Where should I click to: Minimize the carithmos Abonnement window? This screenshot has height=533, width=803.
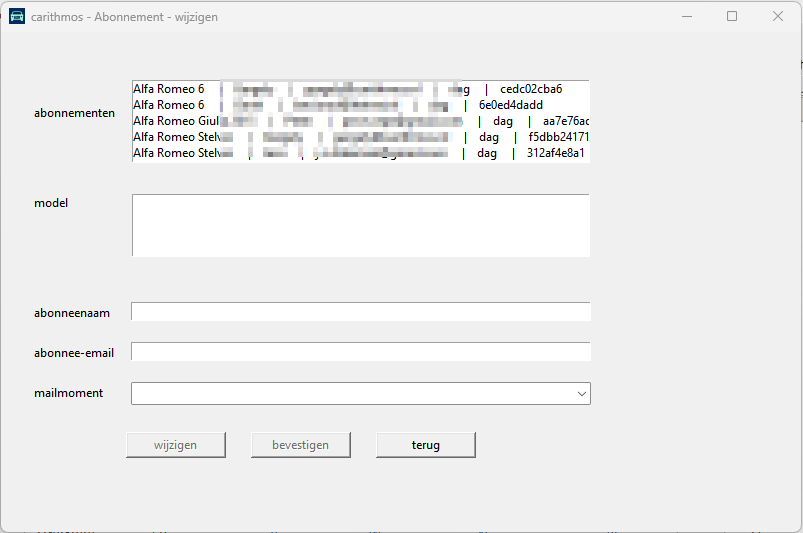[686, 17]
